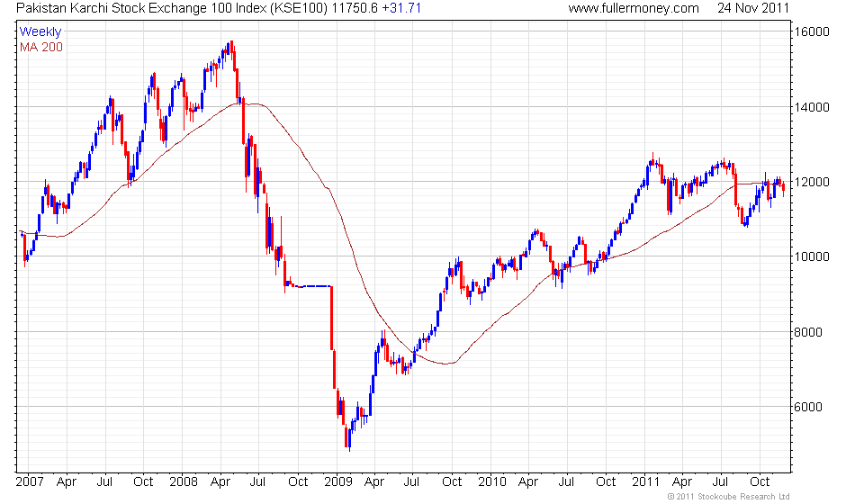Click the 'Oct' label before 2010
This screenshot has height=504, width=864.
click(452, 482)
